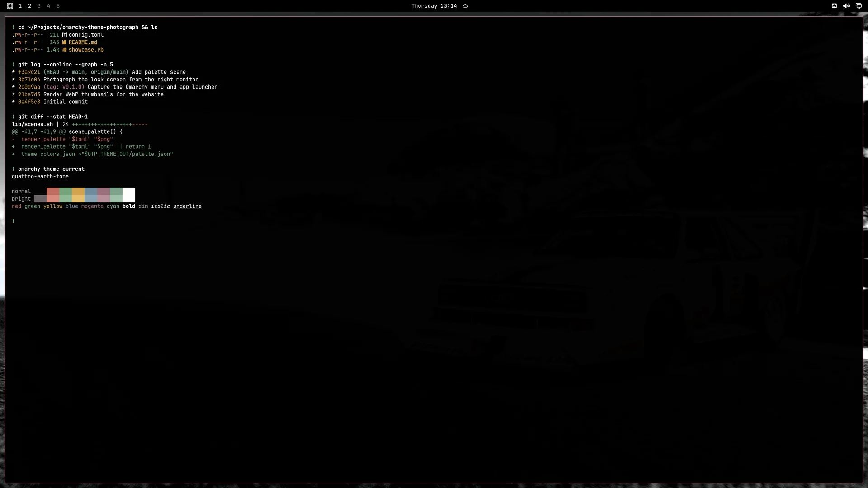This screenshot has height=488, width=868.
Task: Open the README.md underlined file link
Action: [83, 42]
